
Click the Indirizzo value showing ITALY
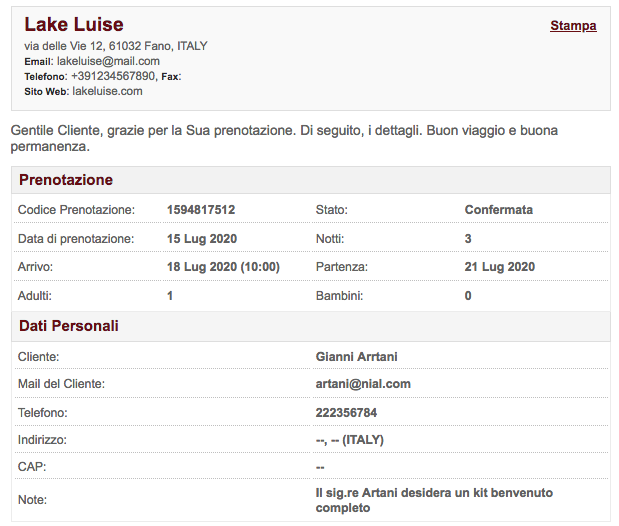click(x=349, y=440)
